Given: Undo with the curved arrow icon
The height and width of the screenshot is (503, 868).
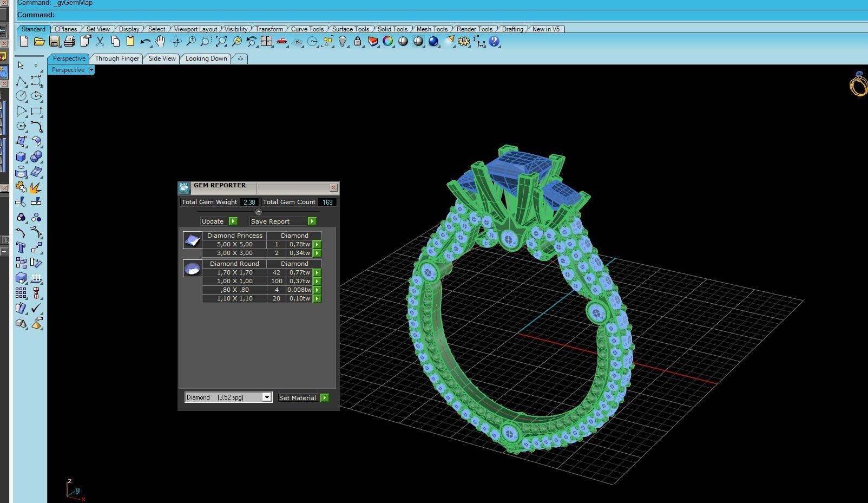Looking at the screenshot, I should pyautogui.click(x=145, y=42).
